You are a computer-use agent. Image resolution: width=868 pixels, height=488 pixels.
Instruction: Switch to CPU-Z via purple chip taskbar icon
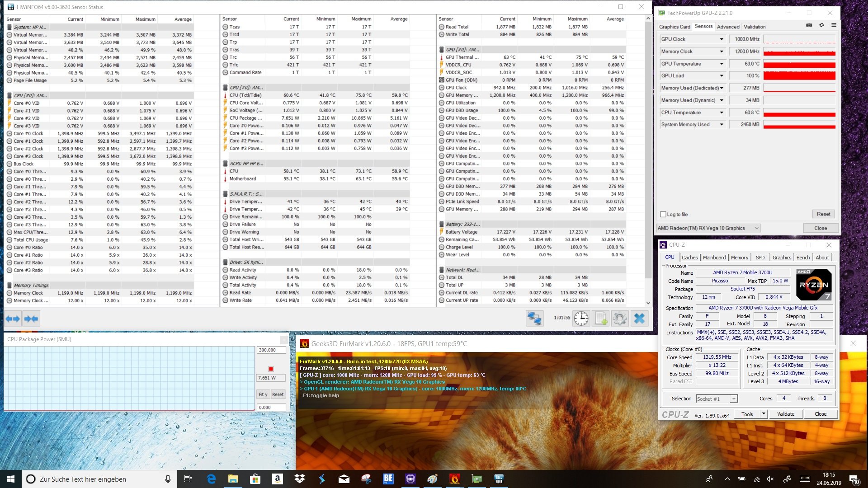410,479
